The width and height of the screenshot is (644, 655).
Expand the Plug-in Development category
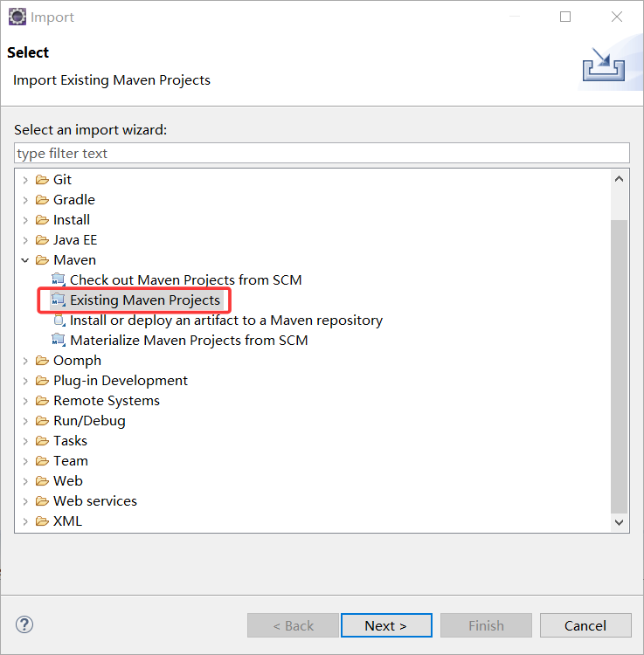tap(25, 381)
